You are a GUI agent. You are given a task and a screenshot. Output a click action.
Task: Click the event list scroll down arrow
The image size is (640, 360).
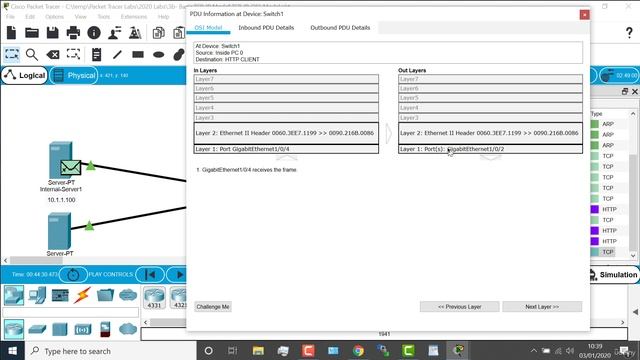(633, 256)
